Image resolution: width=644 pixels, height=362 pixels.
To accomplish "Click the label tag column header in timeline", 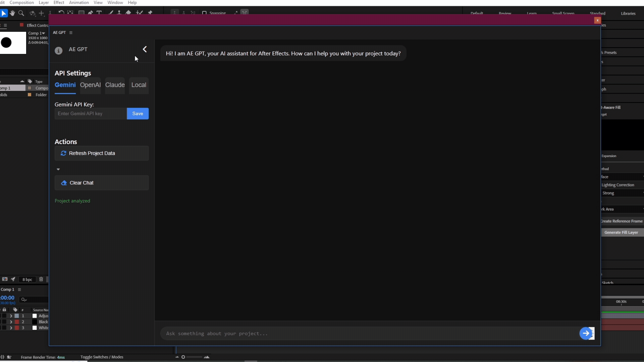I will click(15, 310).
